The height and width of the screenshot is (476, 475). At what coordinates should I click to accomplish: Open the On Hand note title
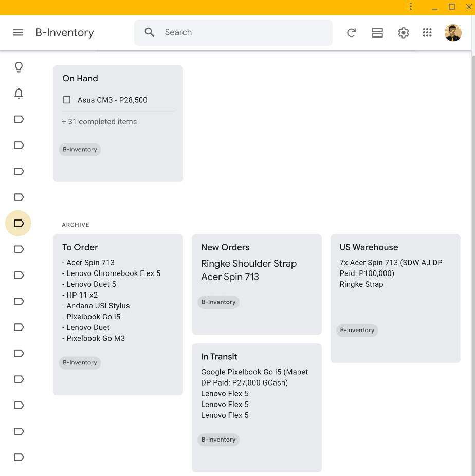[80, 78]
